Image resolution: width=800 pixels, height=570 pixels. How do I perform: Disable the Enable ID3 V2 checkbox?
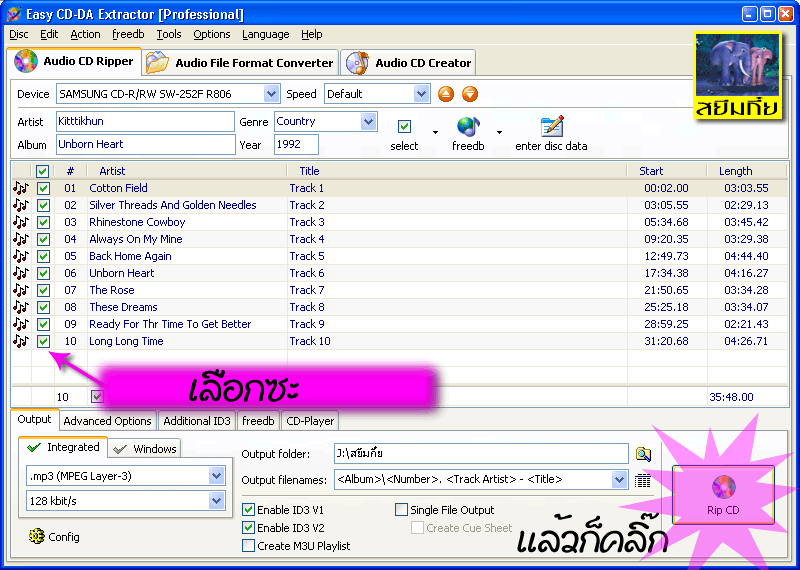coord(248,528)
